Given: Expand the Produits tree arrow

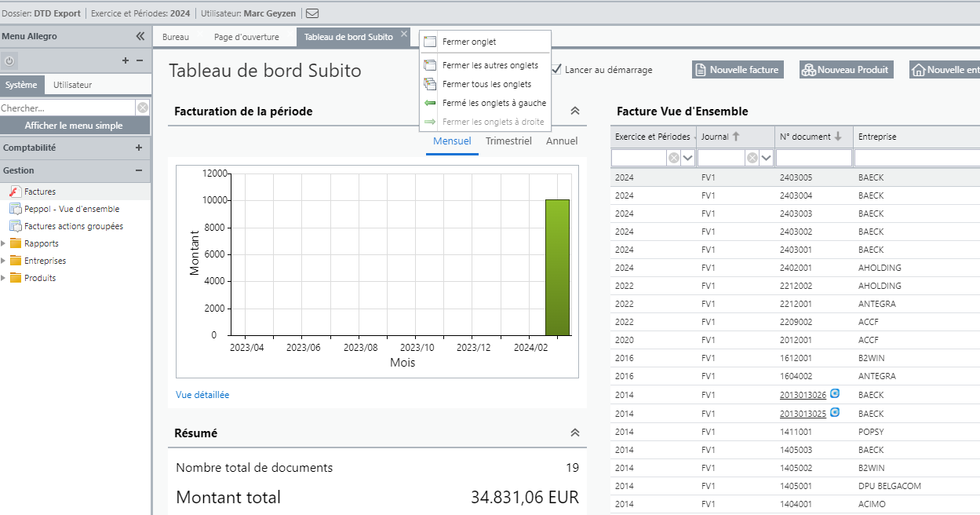Looking at the screenshot, I should [3, 278].
